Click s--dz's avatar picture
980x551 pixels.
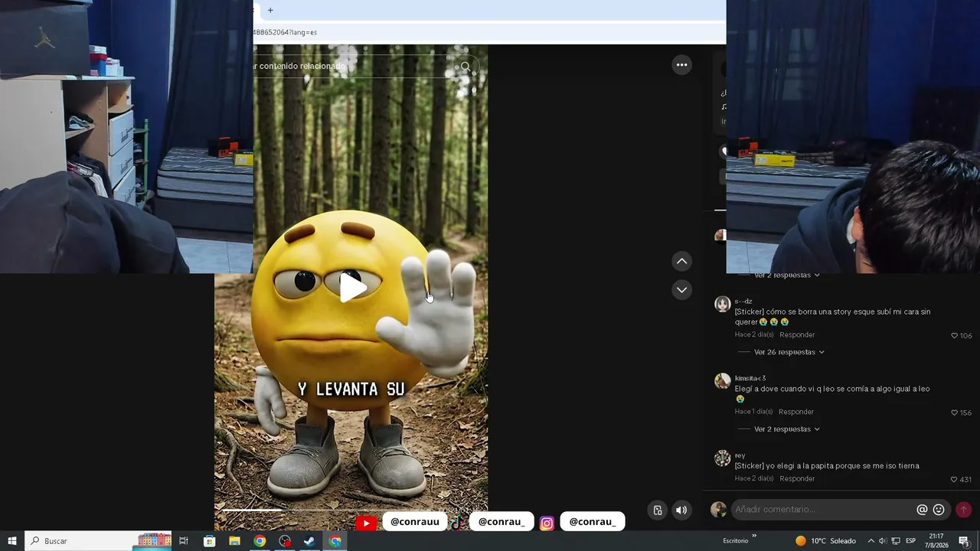722,304
